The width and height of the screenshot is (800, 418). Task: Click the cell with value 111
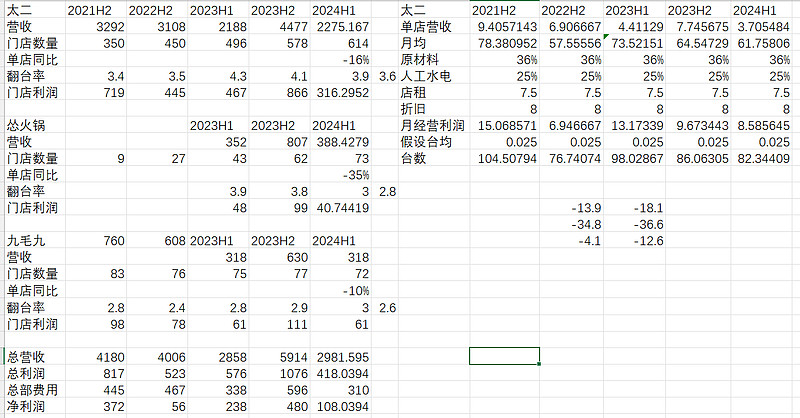point(280,324)
